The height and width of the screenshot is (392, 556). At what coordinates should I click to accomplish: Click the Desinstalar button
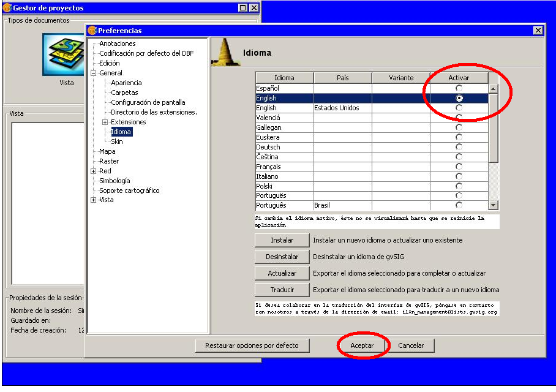click(x=282, y=257)
